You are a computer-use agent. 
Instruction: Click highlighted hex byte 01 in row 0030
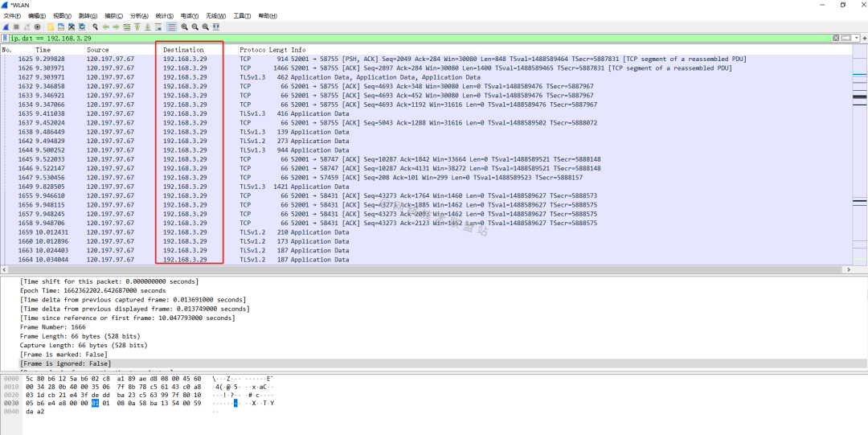(95, 403)
